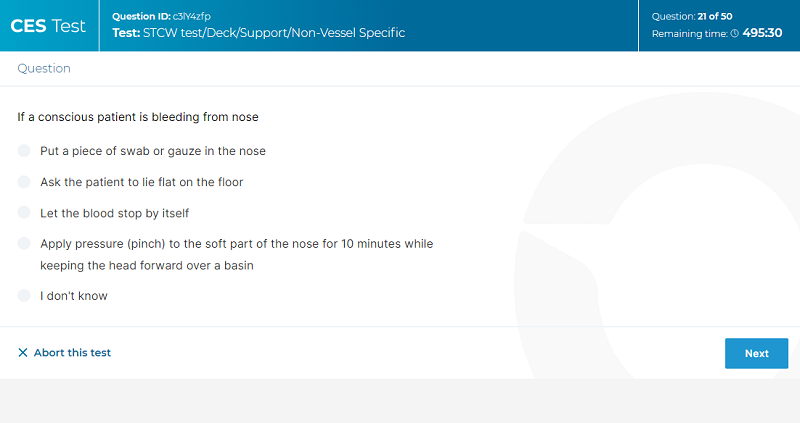Click the 495:30 remaining time value
Viewport: 800px width, 423px height.
click(762, 33)
